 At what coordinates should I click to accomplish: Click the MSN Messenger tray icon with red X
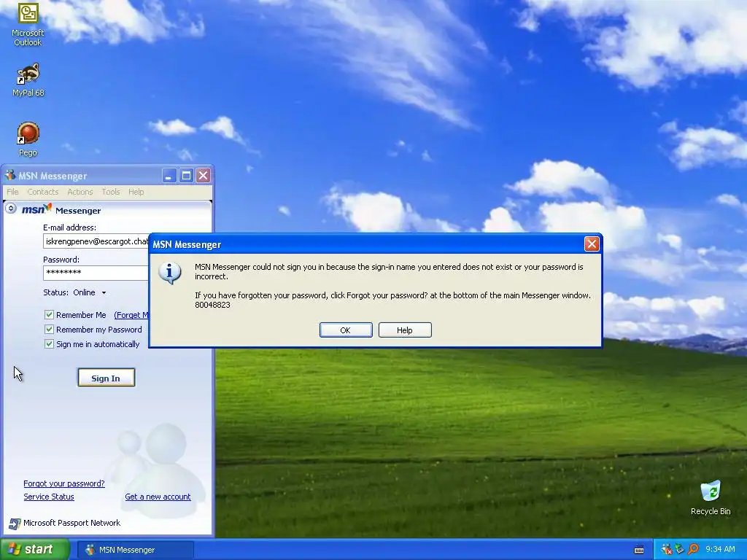point(666,549)
